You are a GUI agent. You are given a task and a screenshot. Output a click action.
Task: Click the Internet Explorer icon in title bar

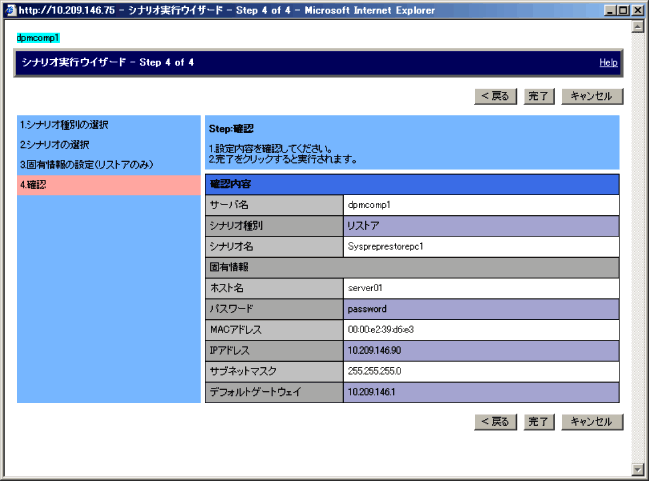11,10
